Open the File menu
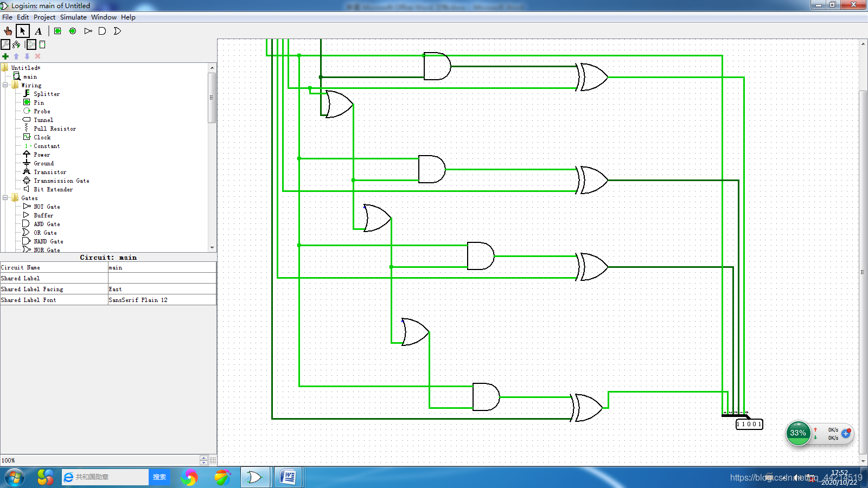Viewport: 868px width, 488px height. pyautogui.click(x=7, y=17)
